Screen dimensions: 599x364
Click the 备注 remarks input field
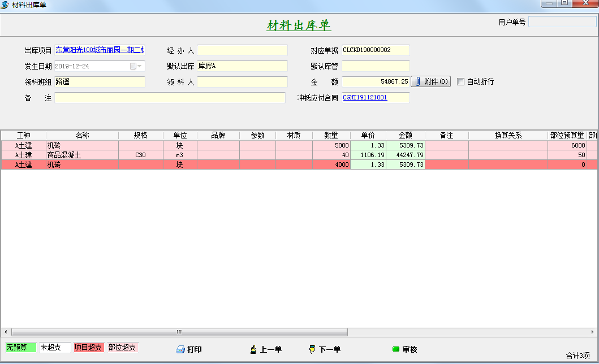tap(170, 98)
